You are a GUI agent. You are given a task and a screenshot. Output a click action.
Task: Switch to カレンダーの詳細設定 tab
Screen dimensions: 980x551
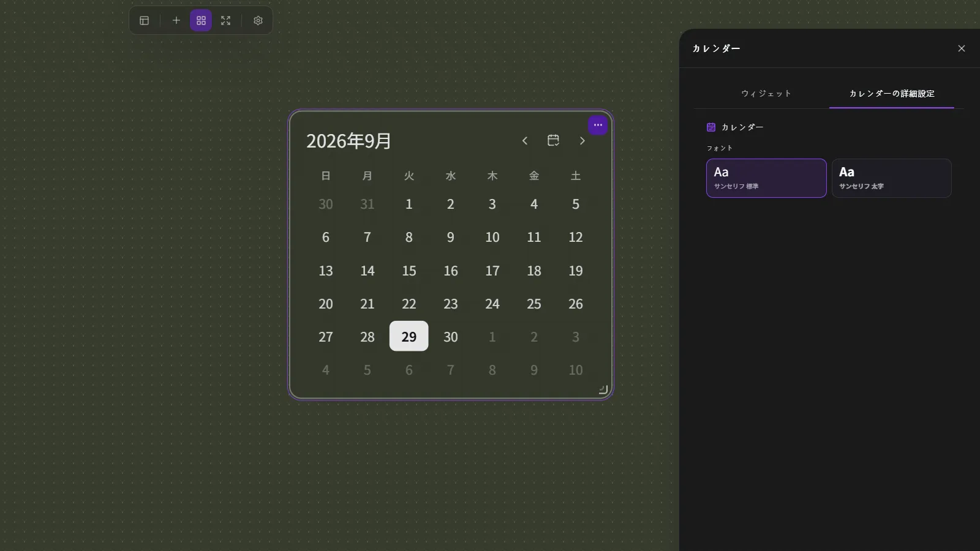tap(892, 94)
